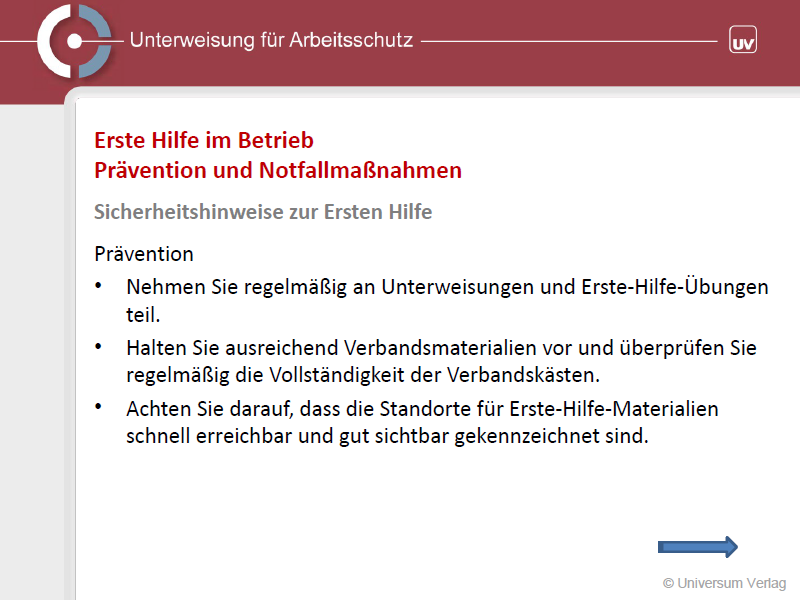Image resolution: width=800 pixels, height=600 pixels.
Task: Click subtitle 'Sicherheitshinweise zur Ersten Hilfe'
Action: pyautogui.click(x=263, y=212)
